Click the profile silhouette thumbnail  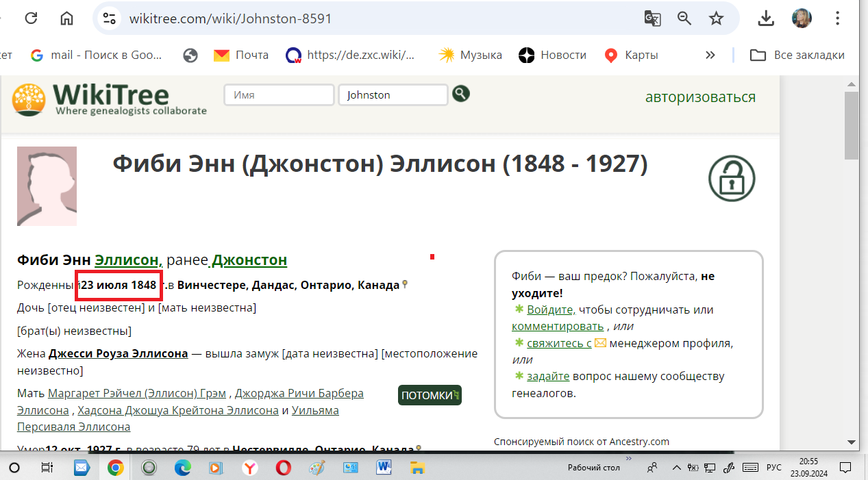click(47, 186)
